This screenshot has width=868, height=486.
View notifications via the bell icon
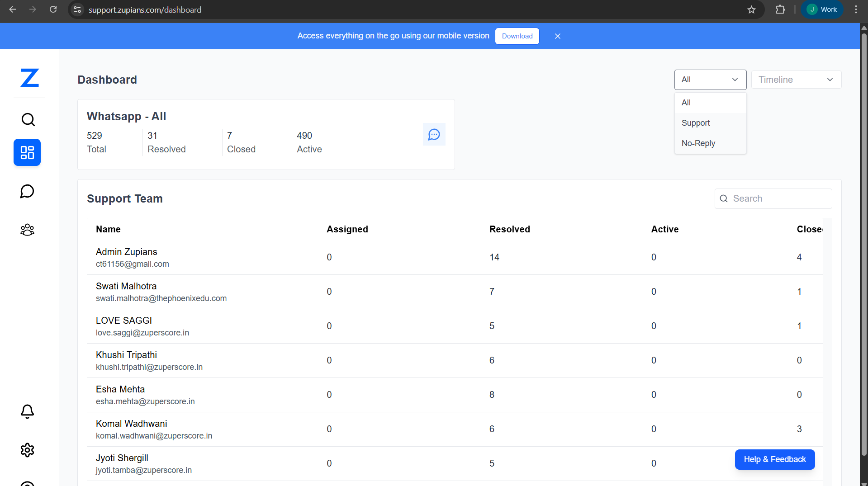coord(27,411)
